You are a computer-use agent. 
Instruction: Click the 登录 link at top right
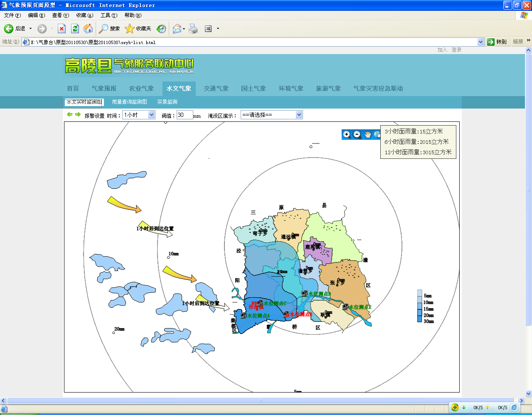tap(456, 50)
